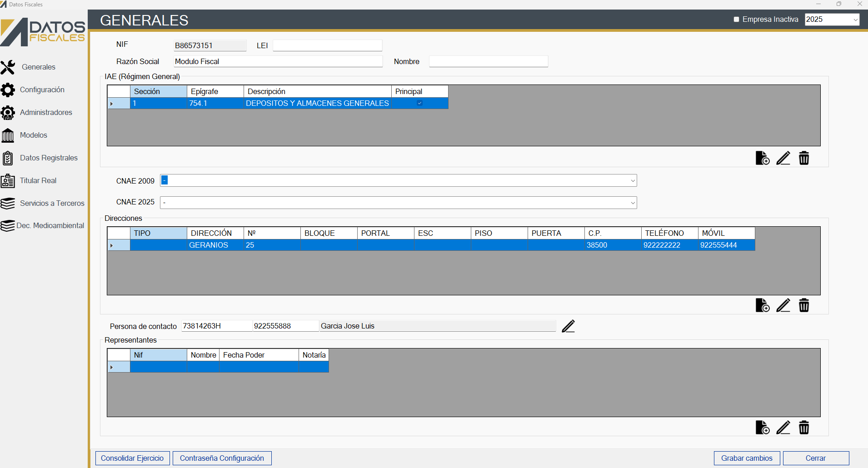Open Administradores section in sidebar
This screenshot has height=468, width=868.
click(45, 113)
